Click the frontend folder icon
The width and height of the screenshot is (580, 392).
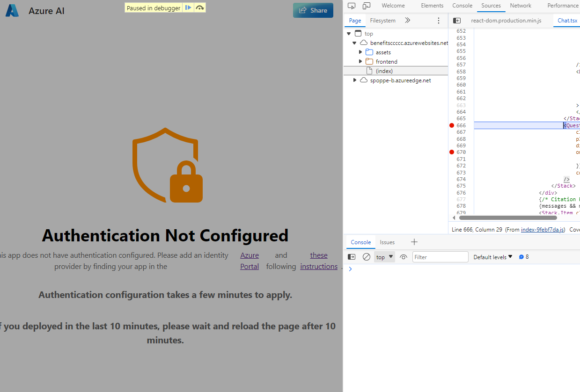click(x=369, y=62)
